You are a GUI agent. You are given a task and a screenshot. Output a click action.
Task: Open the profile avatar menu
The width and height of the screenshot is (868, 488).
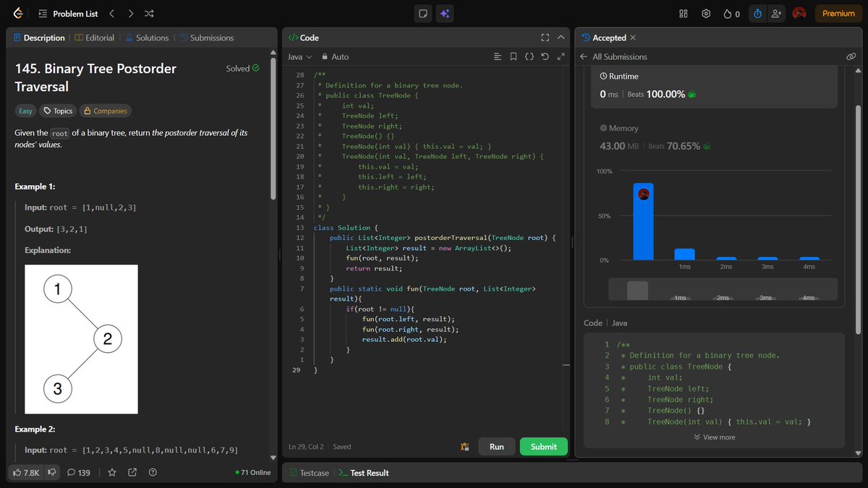coord(799,13)
